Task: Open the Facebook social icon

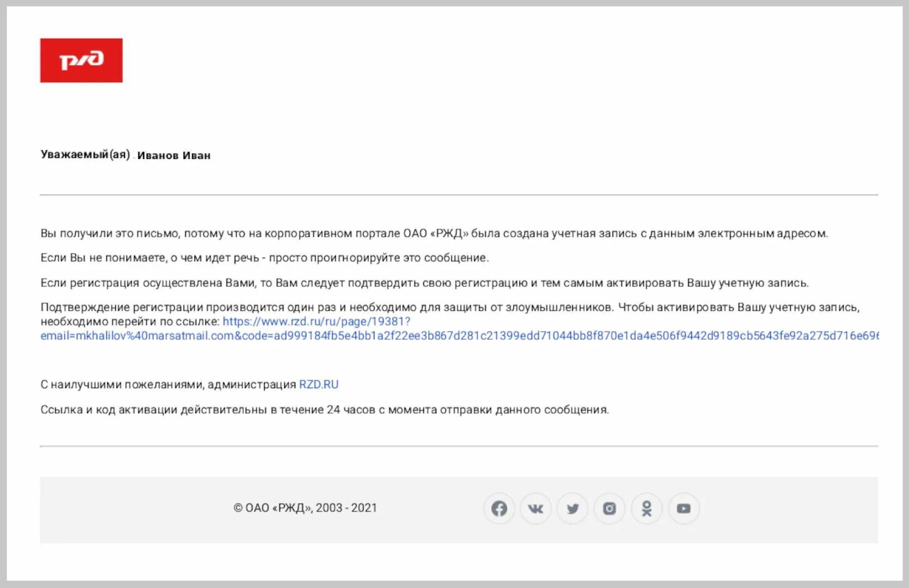Action: pyautogui.click(x=499, y=509)
